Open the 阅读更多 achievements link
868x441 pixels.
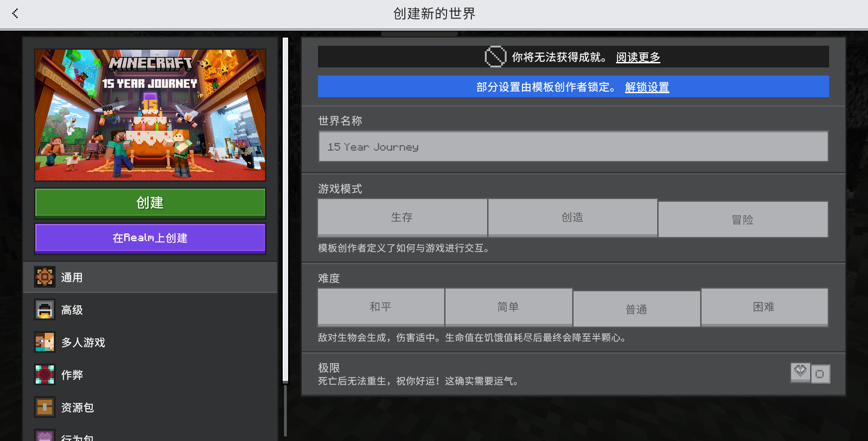click(638, 57)
